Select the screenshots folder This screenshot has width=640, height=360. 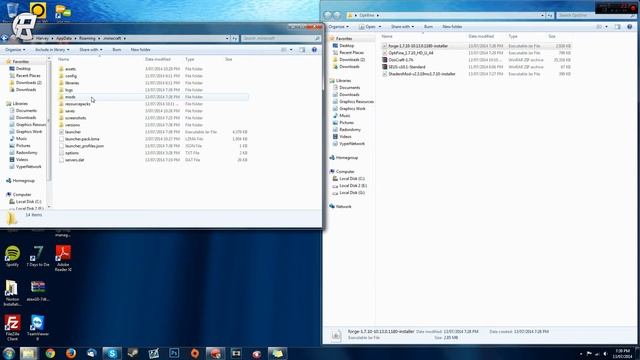(x=76, y=118)
